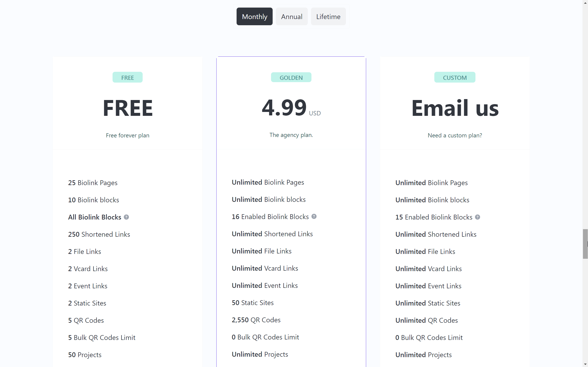
Task: Switch to Monthly billing tab
Action: coord(254,17)
